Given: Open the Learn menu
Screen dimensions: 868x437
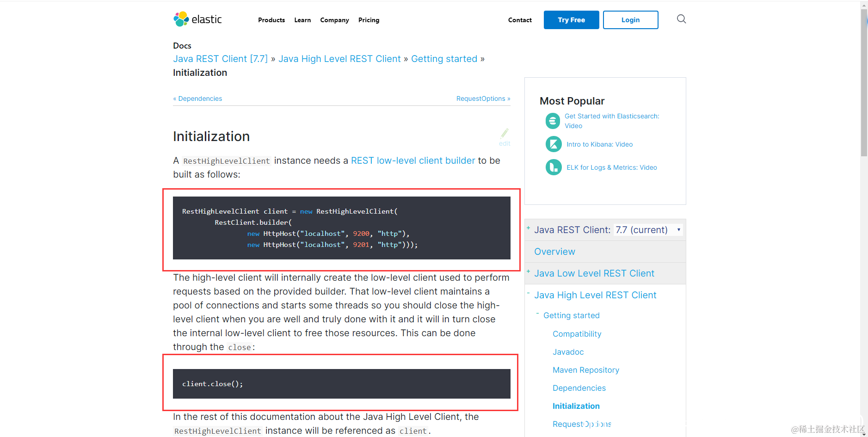Looking at the screenshot, I should 302,20.
